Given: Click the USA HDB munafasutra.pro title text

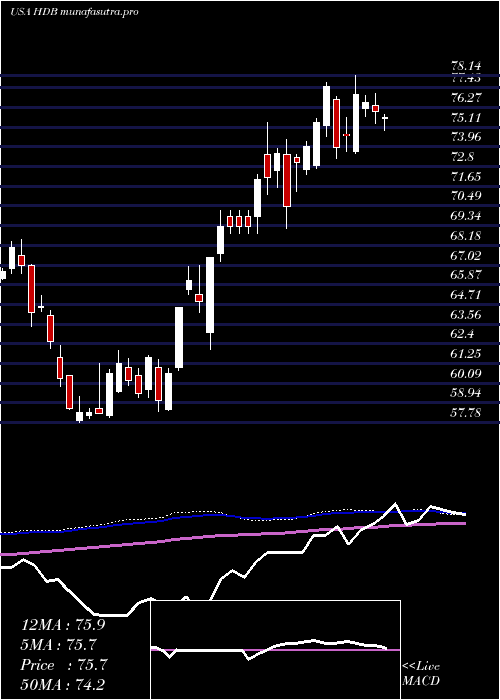Looking at the screenshot, I should click(x=74, y=12).
